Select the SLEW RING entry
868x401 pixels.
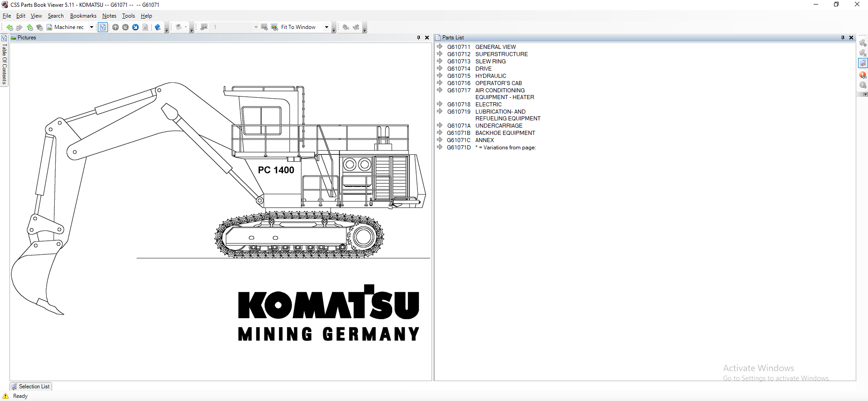pyautogui.click(x=490, y=62)
